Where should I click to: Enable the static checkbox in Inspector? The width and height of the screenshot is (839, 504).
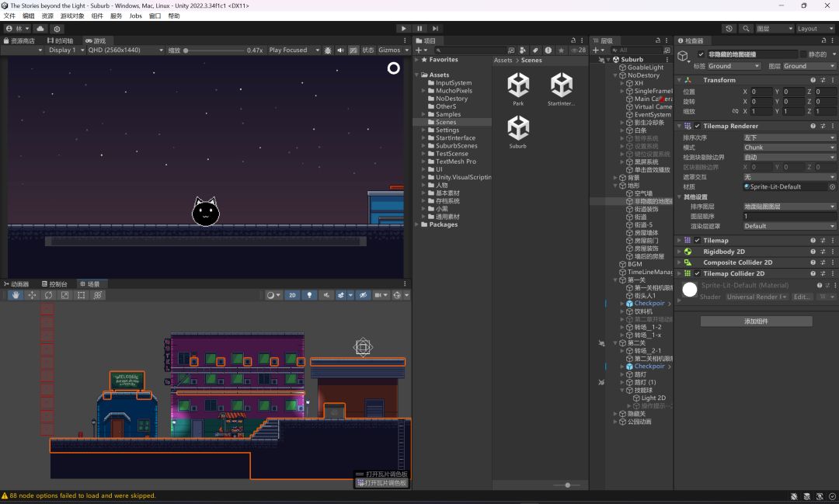pyautogui.click(x=803, y=54)
